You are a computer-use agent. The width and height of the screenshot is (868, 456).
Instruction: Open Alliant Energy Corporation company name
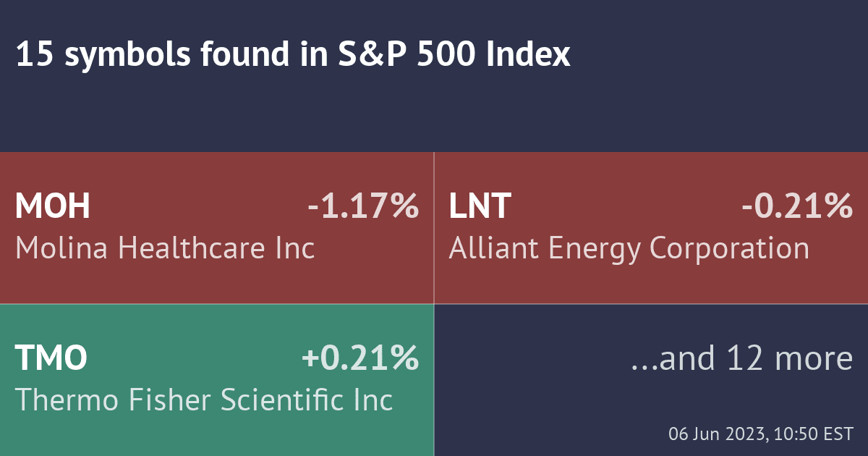(x=629, y=248)
